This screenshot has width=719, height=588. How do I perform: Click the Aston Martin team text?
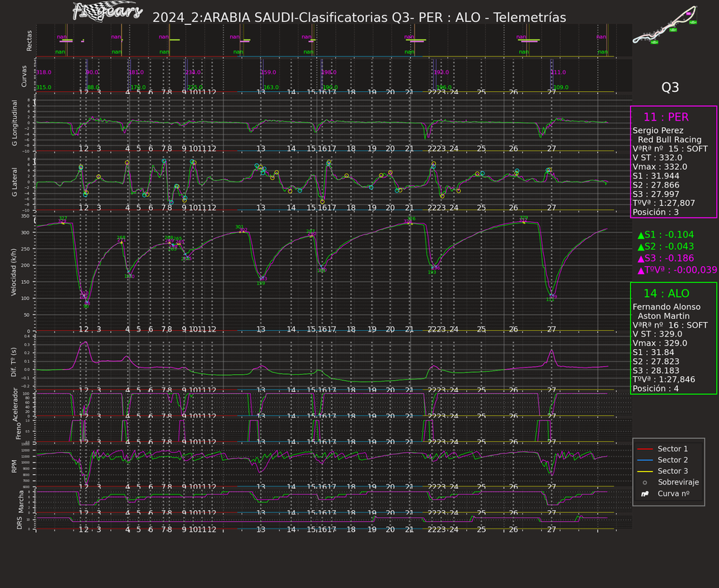pyautogui.click(x=664, y=316)
